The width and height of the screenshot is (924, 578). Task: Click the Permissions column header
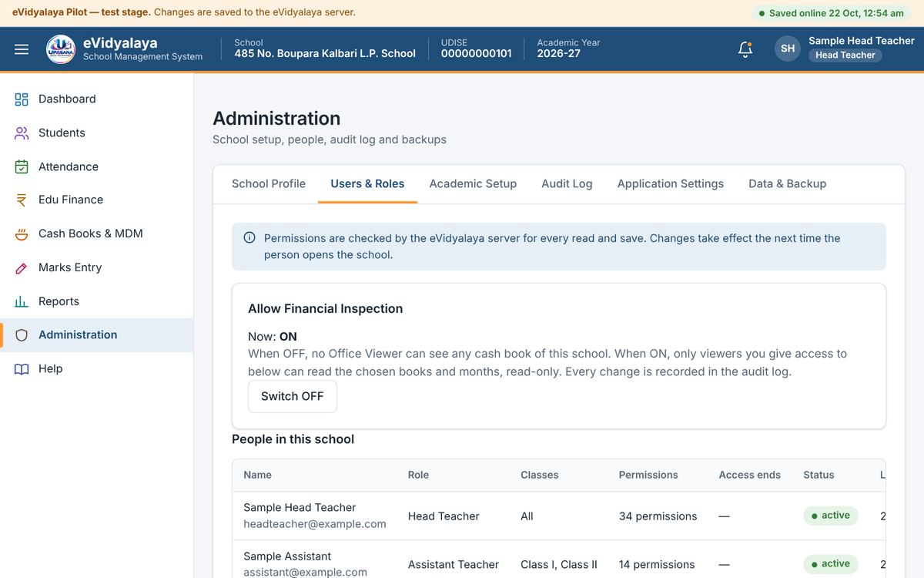(x=648, y=476)
